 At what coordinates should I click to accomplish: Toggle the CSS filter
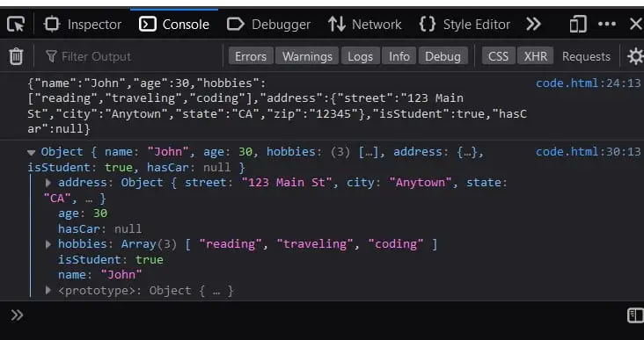(x=498, y=56)
